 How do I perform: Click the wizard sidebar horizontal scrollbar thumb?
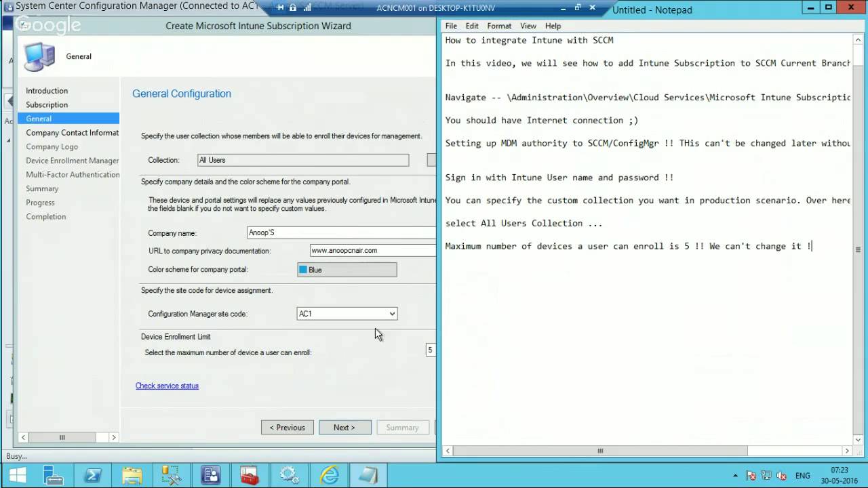click(62, 438)
